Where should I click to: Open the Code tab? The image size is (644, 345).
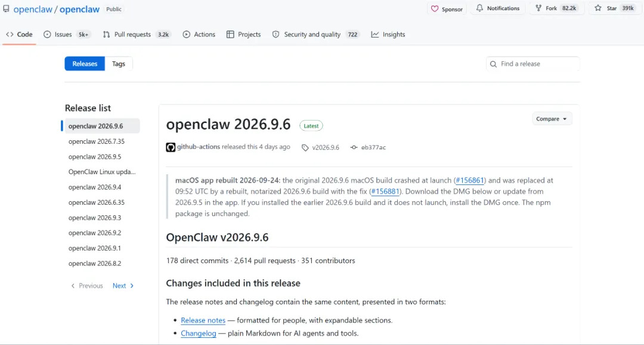(x=19, y=35)
